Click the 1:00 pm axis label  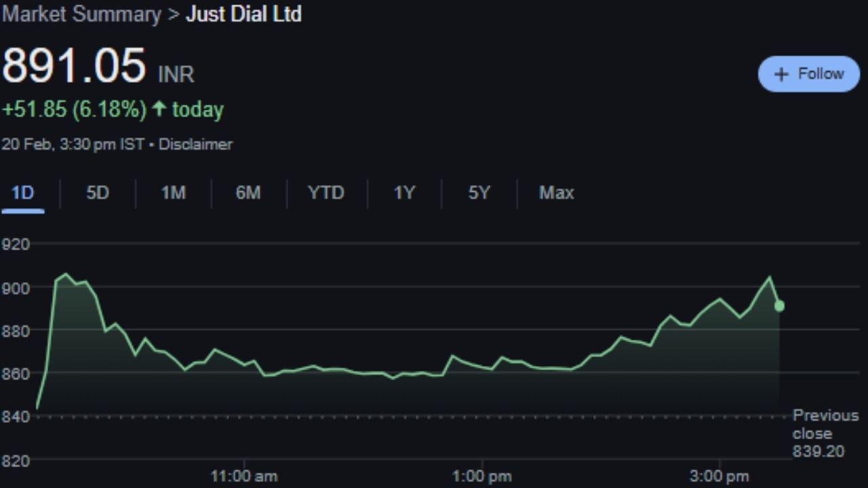click(482, 476)
